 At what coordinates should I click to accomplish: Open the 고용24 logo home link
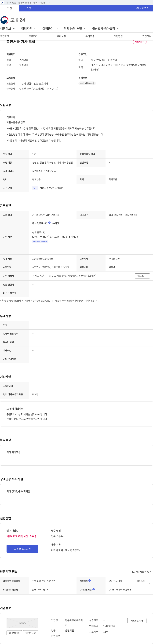pos(13,20)
